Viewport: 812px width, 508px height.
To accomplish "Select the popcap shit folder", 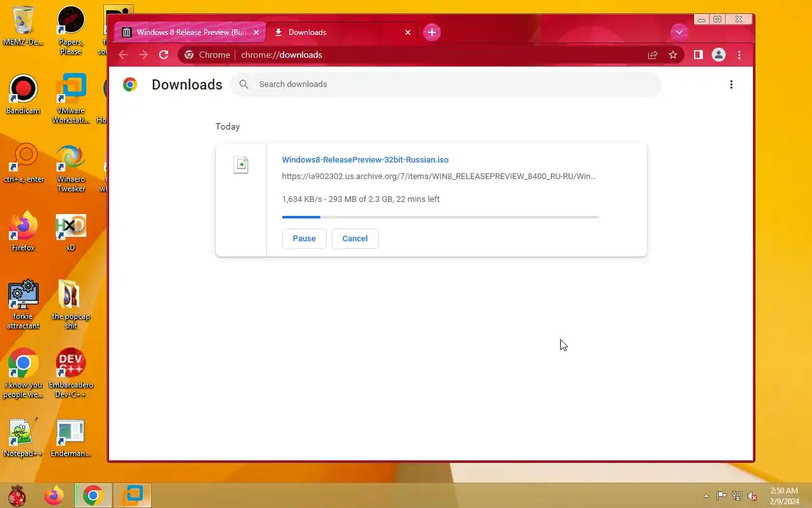I will [x=70, y=305].
